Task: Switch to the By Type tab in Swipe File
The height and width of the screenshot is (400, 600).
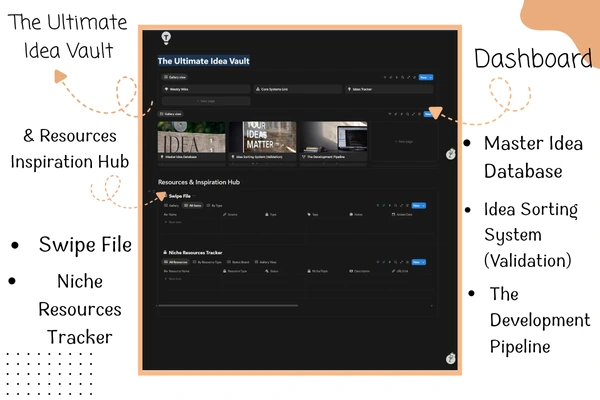Action: [x=217, y=205]
